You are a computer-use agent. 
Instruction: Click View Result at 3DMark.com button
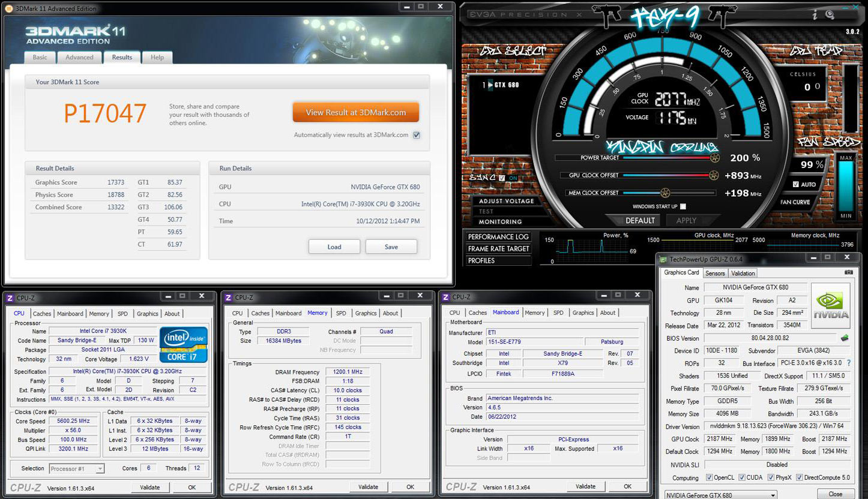click(x=356, y=112)
